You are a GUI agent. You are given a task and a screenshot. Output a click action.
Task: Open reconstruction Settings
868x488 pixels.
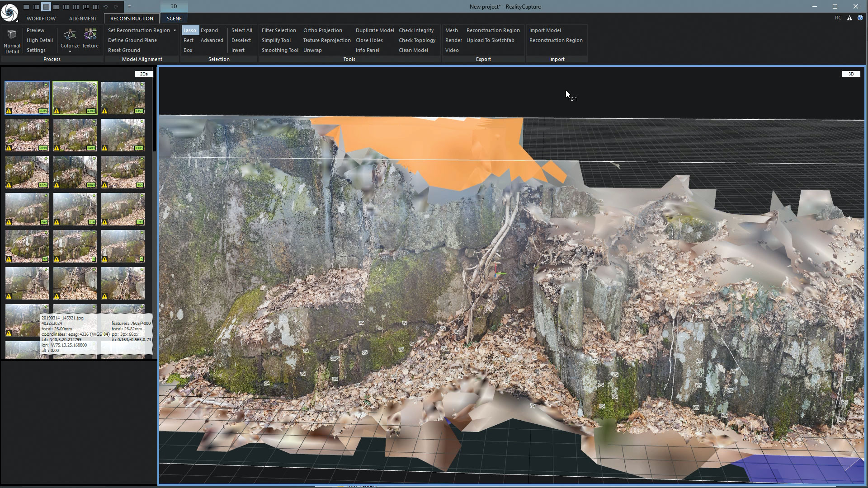pyautogui.click(x=36, y=50)
